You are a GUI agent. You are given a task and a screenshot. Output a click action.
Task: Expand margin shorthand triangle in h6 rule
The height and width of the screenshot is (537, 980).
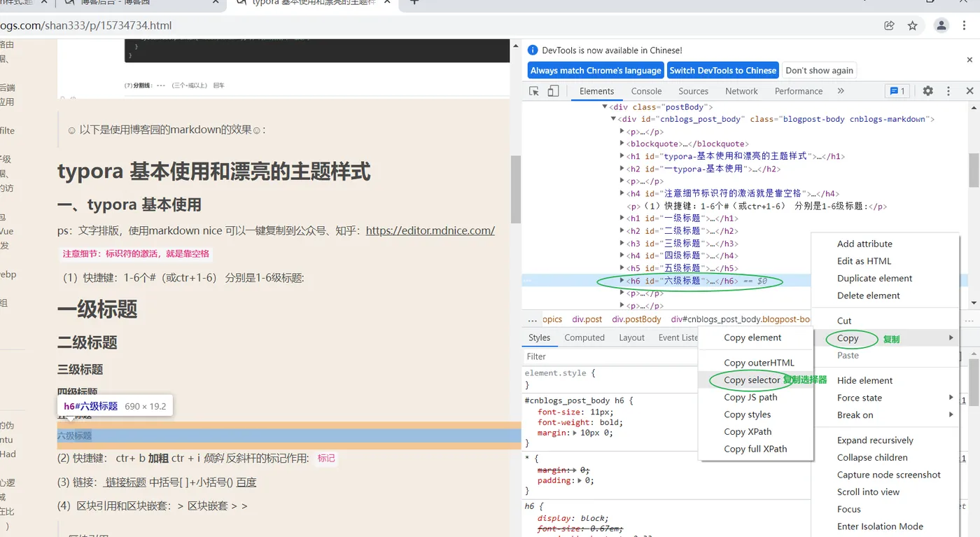[x=575, y=433]
